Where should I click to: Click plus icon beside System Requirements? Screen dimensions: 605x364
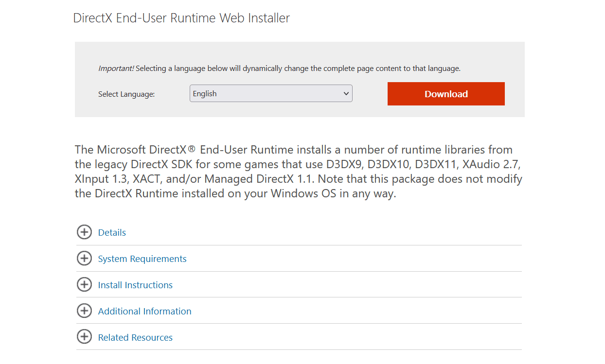tap(84, 259)
